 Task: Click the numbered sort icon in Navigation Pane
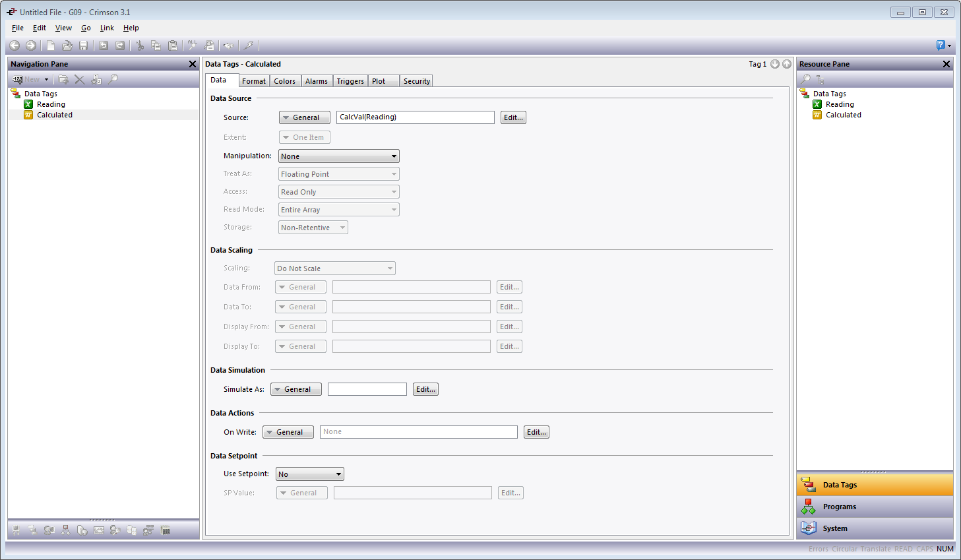[96, 79]
